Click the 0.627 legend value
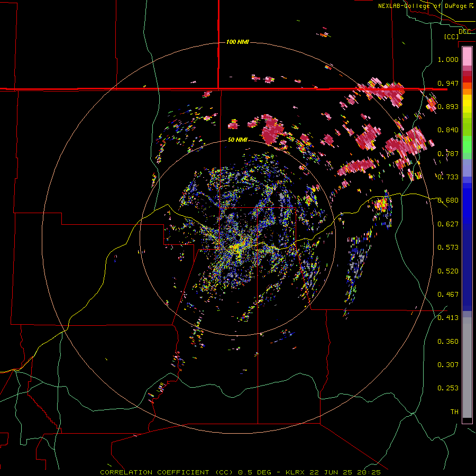The height and width of the screenshot is (476, 476). pyautogui.click(x=448, y=224)
